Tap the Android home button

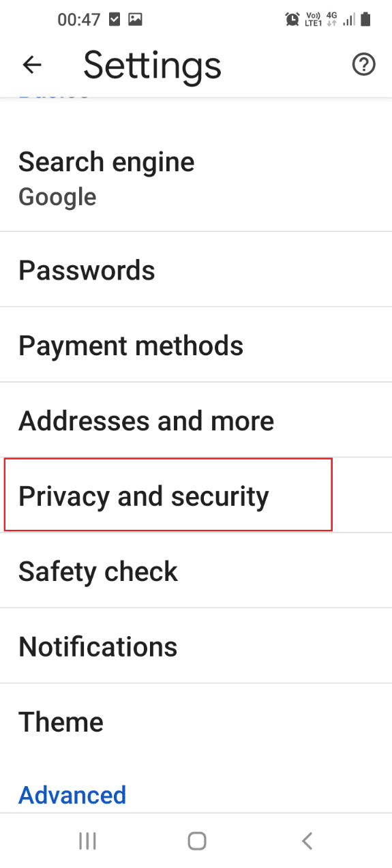click(197, 841)
